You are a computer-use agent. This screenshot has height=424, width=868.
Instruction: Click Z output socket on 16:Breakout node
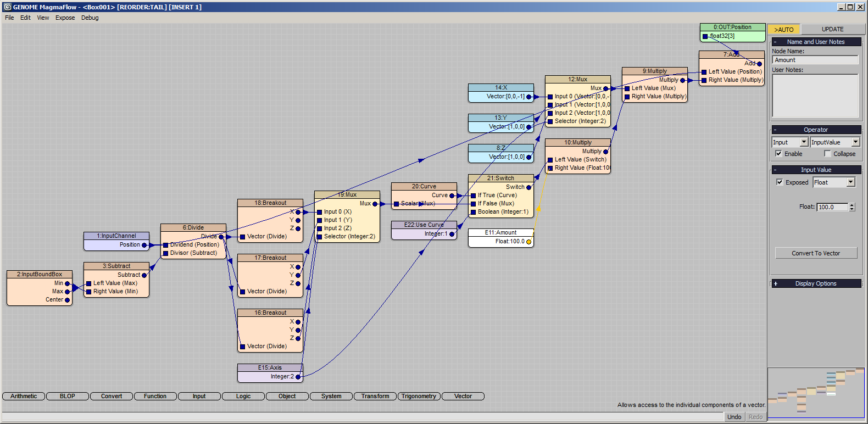coord(298,338)
